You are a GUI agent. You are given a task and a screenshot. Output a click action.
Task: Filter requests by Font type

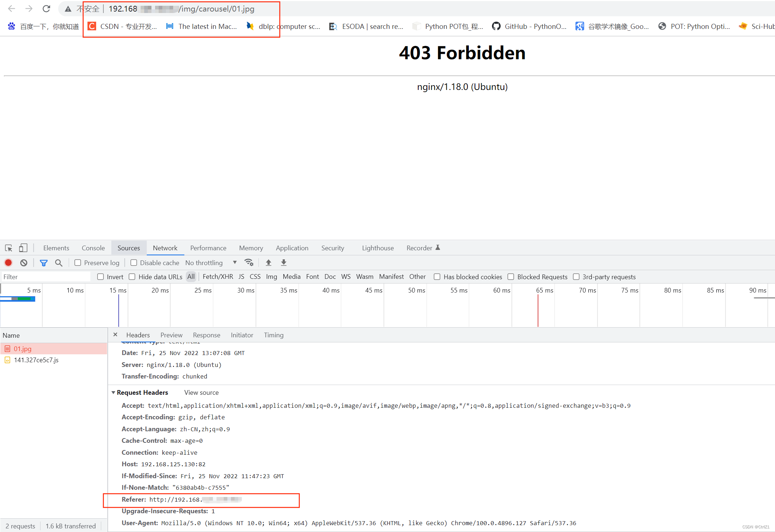[x=312, y=277]
